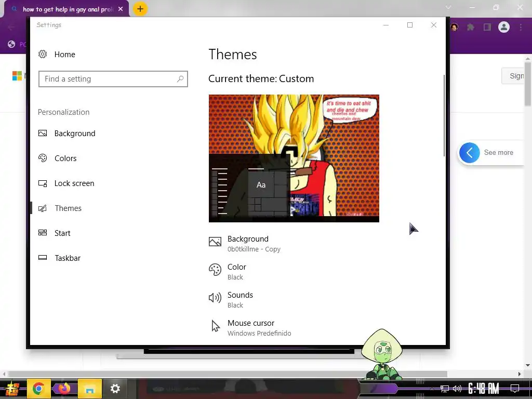
Task: Select the Chrome tab 'how to get help'
Action: (68, 9)
